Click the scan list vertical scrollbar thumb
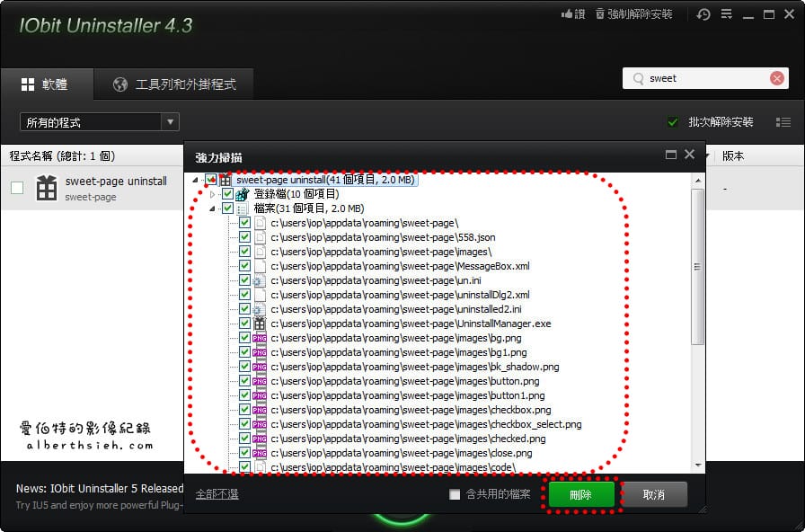This screenshot has width=805, height=532. point(698,266)
